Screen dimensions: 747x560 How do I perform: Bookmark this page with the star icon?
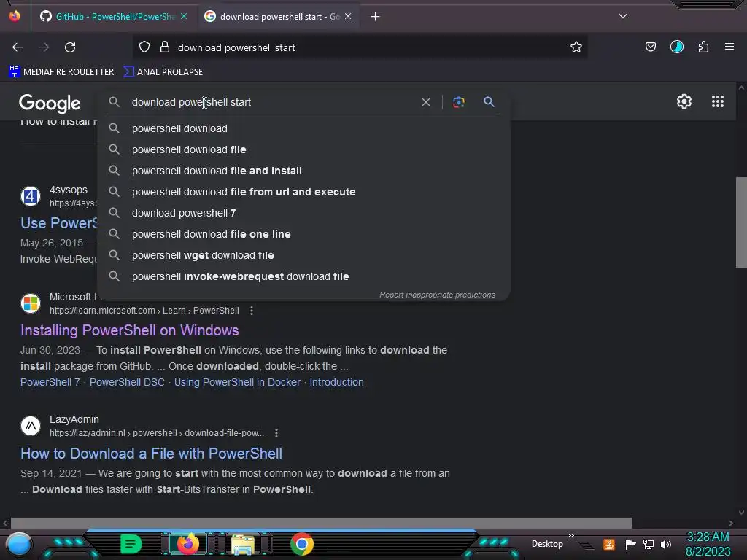click(x=576, y=47)
